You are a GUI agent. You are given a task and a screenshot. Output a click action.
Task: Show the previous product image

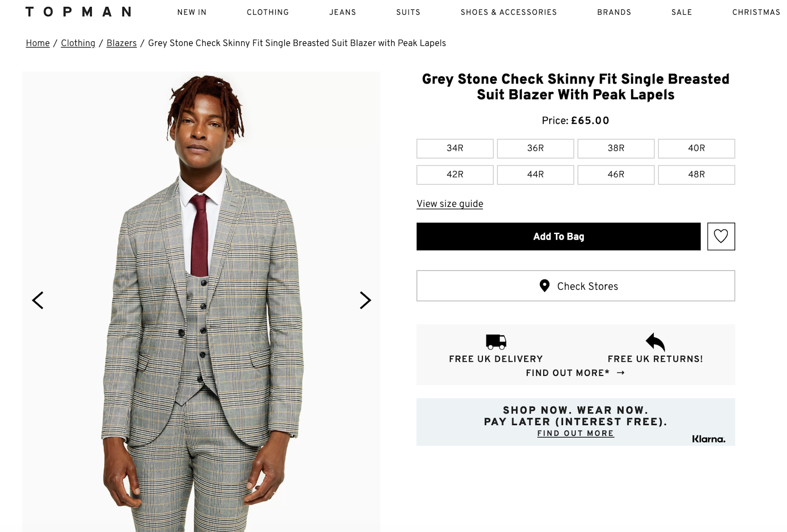(x=38, y=300)
